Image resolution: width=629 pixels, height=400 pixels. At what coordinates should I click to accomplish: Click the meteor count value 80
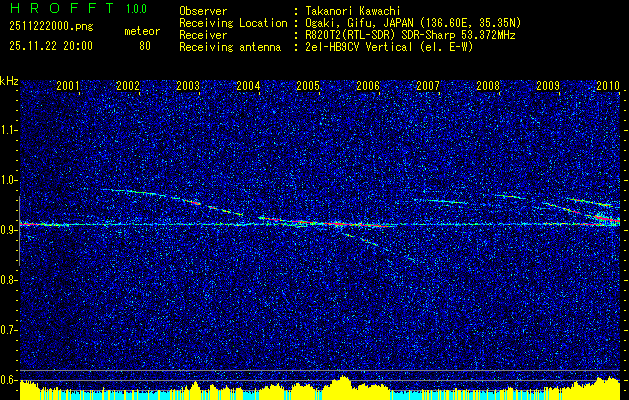[145, 46]
